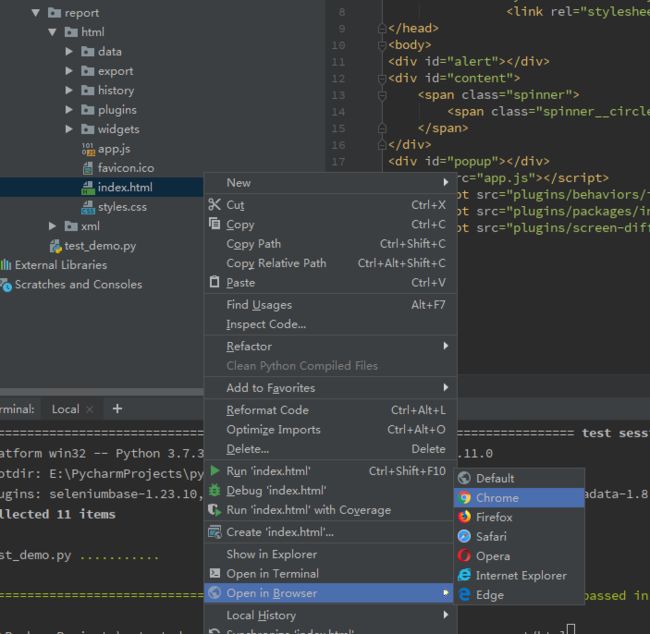The image size is (650, 634).
Task: Choose Copy Path menu entry
Action: click(x=331, y=243)
